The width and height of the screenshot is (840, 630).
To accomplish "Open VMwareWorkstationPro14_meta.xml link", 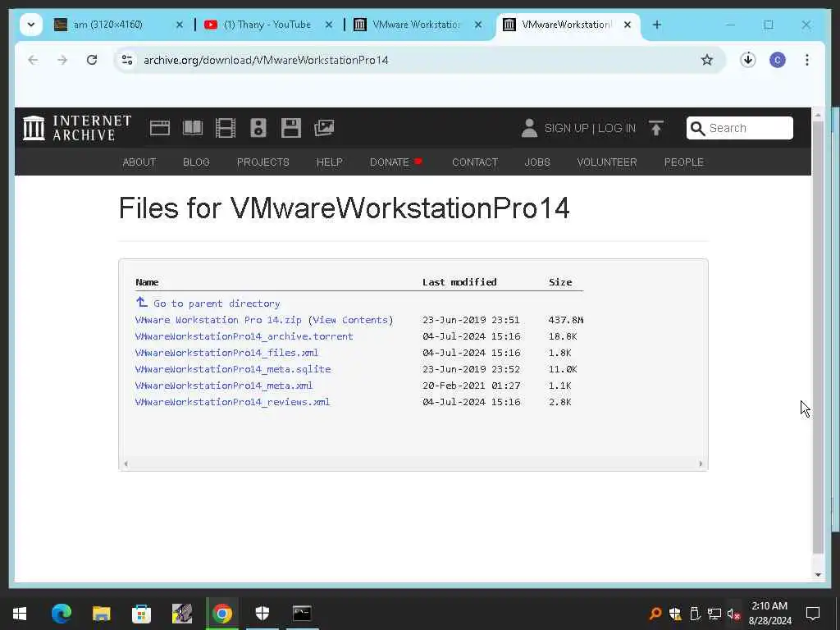I will click(x=223, y=386).
